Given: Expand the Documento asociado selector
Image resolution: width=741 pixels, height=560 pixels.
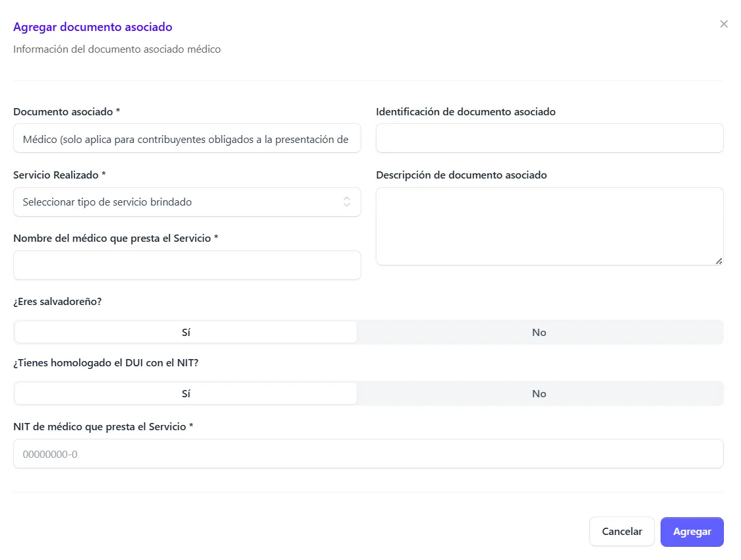Looking at the screenshot, I should [x=187, y=138].
